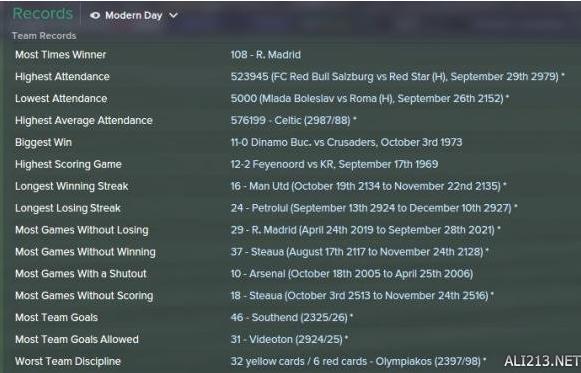The height and width of the screenshot is (373, 581).
Task: Select Arsenal shutout record entry
Action: click(x=351, y=274)
